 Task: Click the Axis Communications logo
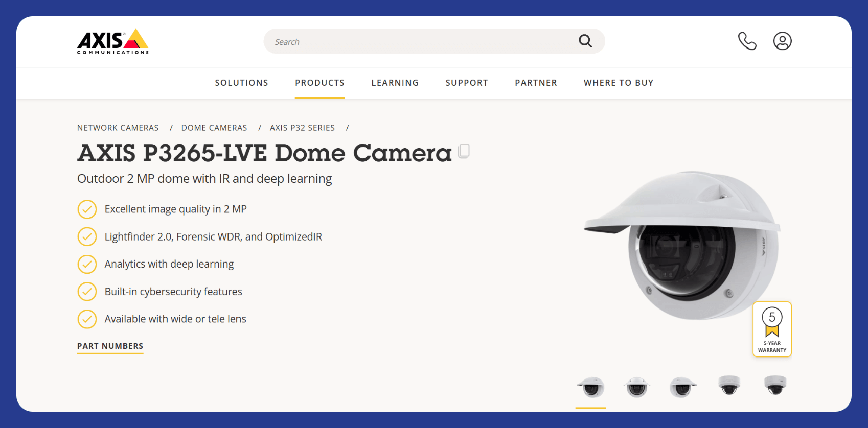tap(113, 41)
